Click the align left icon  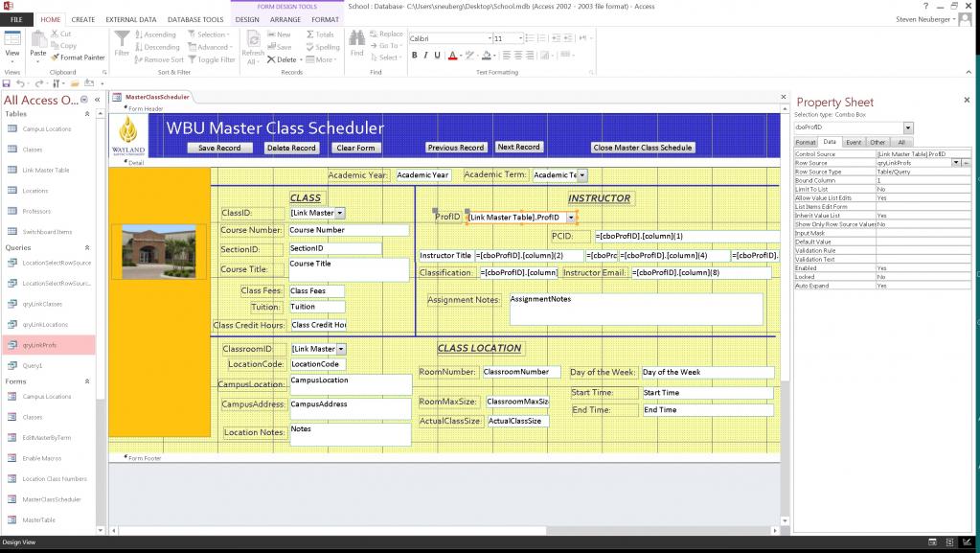pos(506,55)
